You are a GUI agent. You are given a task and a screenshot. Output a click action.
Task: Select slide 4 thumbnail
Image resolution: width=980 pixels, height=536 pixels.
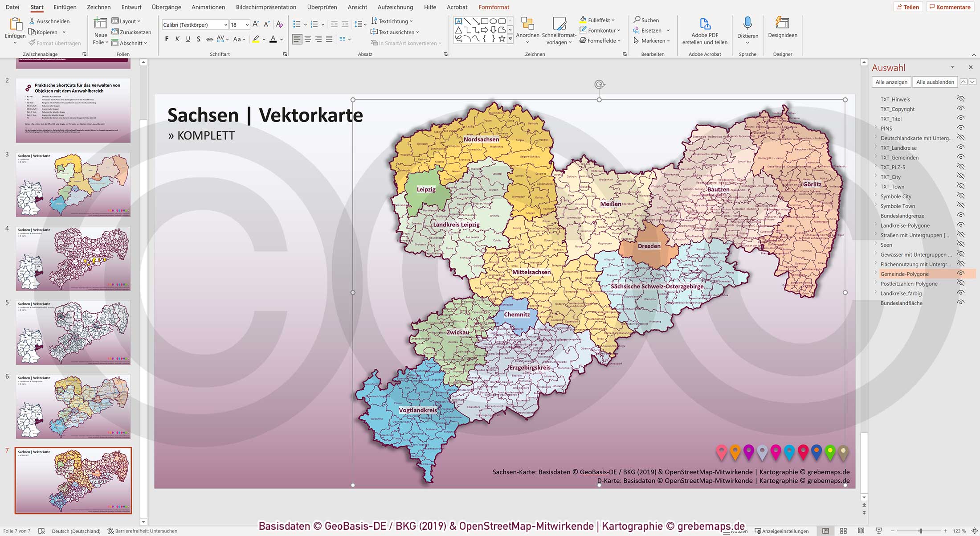[73, 258]
